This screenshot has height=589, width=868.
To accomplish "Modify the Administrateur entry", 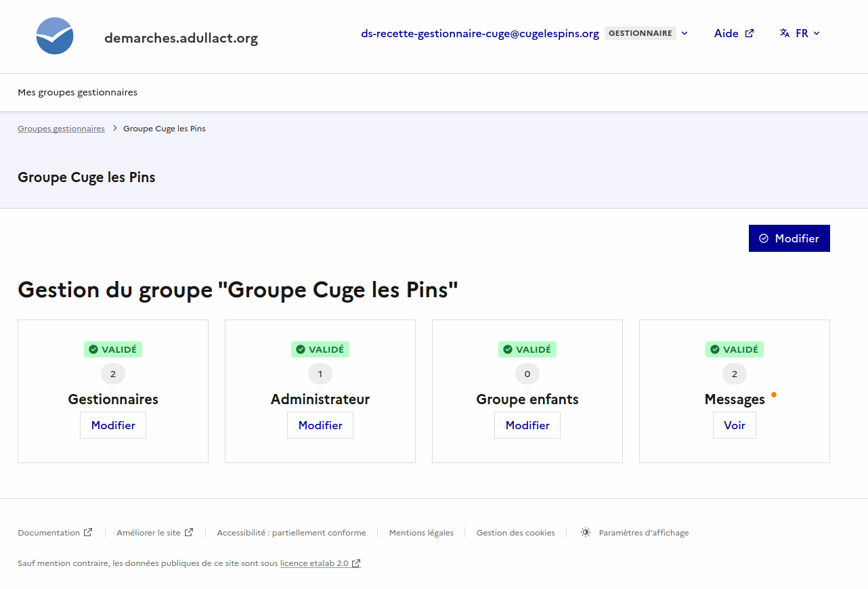I will coord(320,425).
